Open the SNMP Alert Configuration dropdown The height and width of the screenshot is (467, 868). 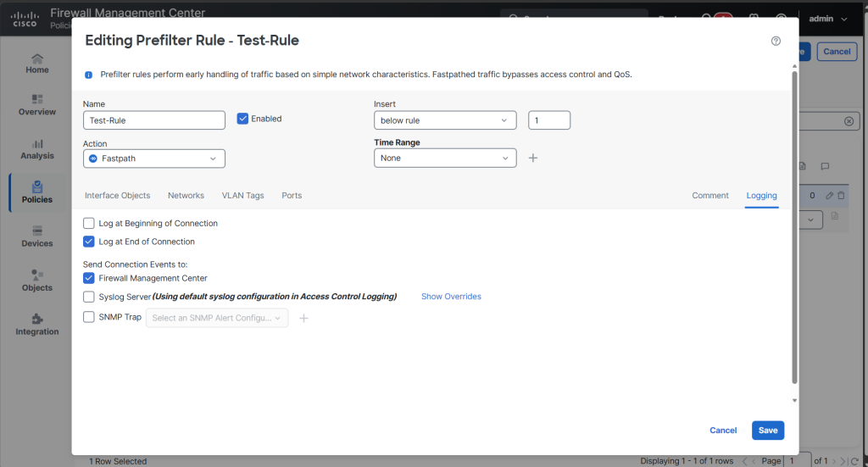coord(216,318)
